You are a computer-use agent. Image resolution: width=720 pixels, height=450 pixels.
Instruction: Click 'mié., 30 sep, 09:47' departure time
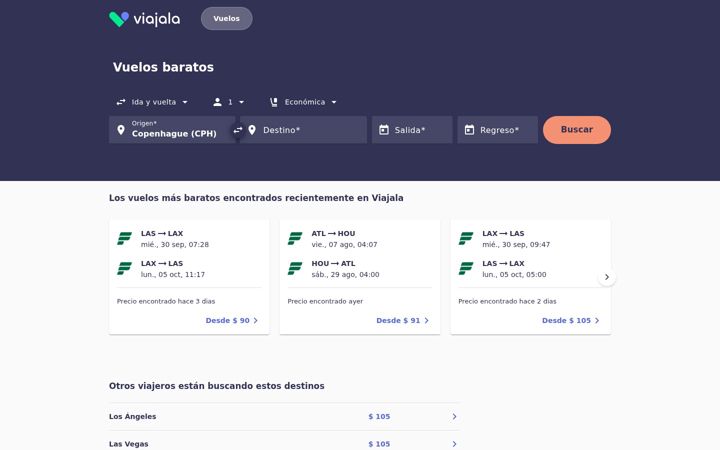click(x=516, y=244)
